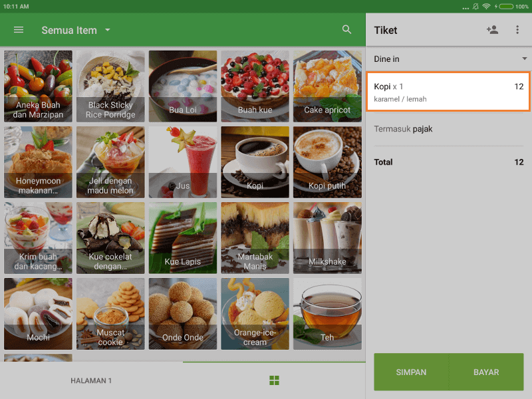Select the Kue cokelat dengan tile
Screen dimensions: 532x399
tap(110, 238)
